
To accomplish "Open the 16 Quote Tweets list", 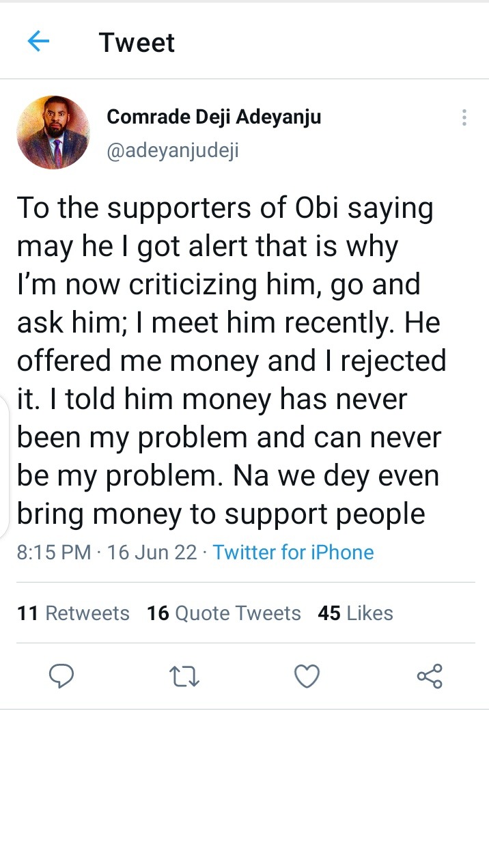I will [x=223, y=613].
